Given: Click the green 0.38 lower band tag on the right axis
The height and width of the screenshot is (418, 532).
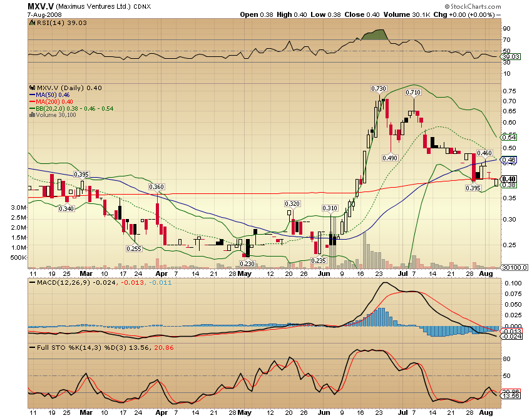Looking at the screenshot, I should [x=509, y=185].
